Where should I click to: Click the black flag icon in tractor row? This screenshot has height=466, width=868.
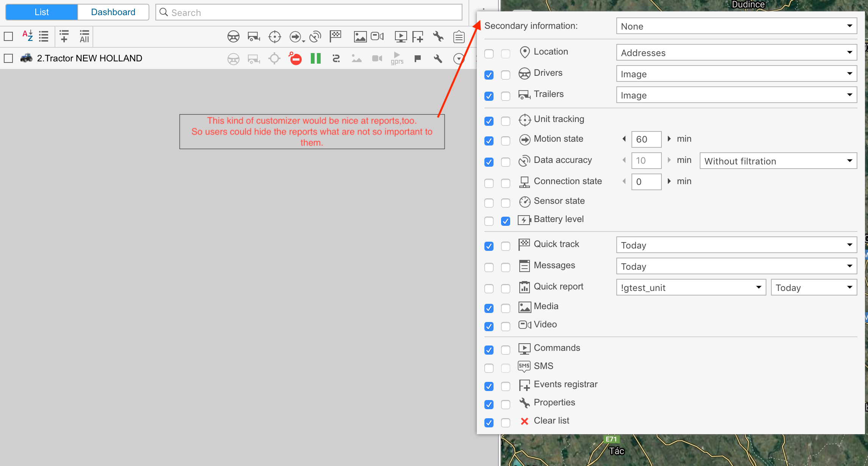417,58
